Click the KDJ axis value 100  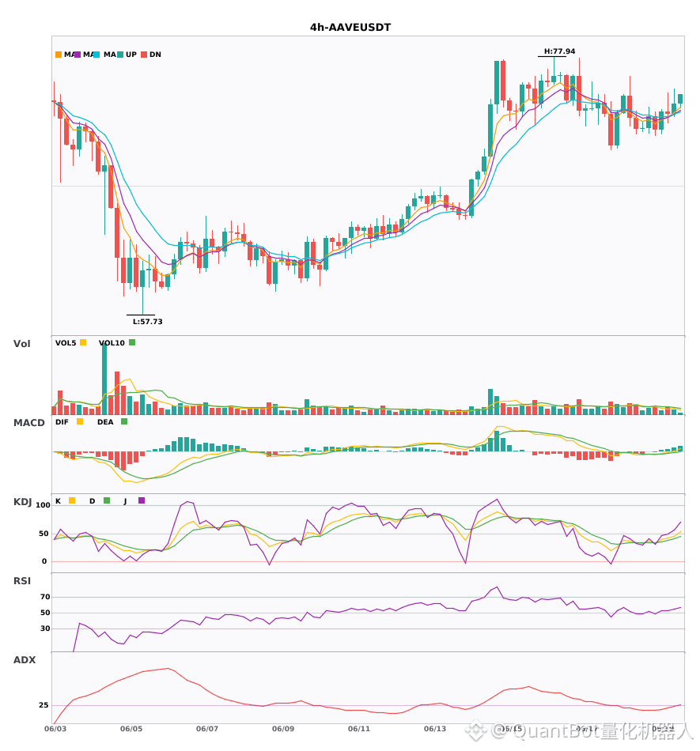tap(43, 505)
